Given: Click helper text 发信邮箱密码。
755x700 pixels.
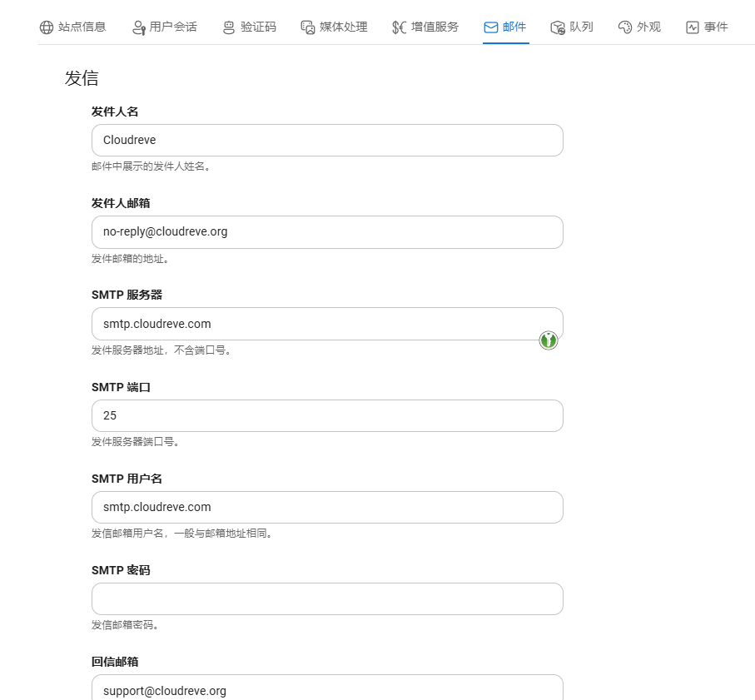Looking at the screenshot, I should (125, 625).
